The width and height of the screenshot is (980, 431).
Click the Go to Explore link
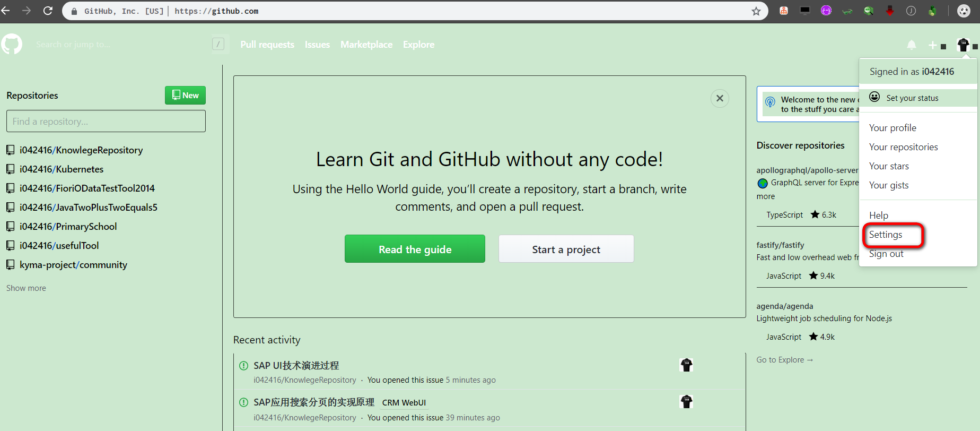click(x=785, y=360)
